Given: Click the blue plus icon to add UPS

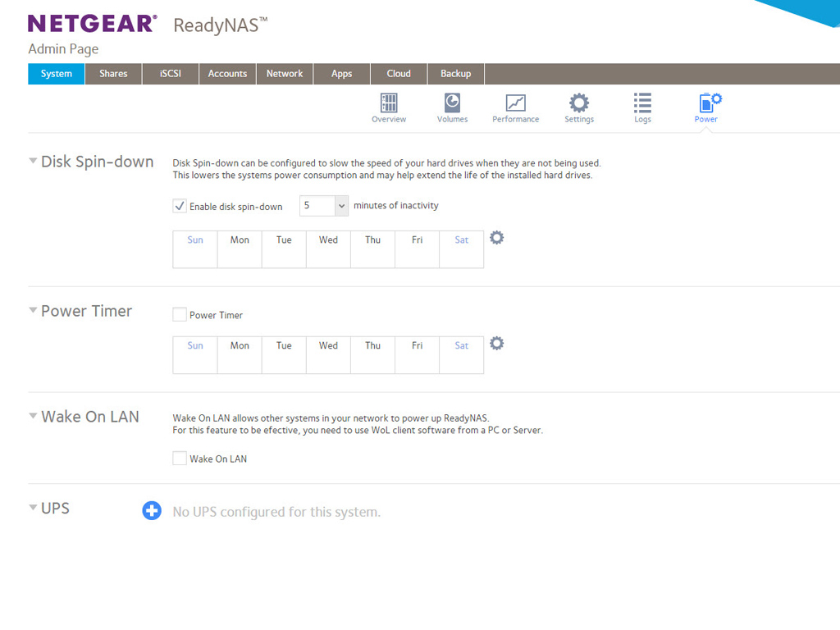Looking at the screenshot, I should pos(152,510).
